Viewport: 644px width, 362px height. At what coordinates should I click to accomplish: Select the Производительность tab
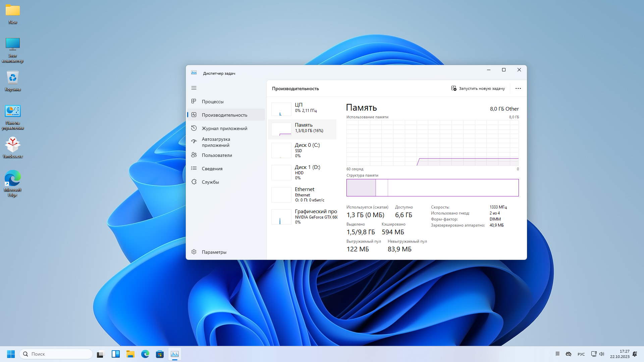(224, 115)
